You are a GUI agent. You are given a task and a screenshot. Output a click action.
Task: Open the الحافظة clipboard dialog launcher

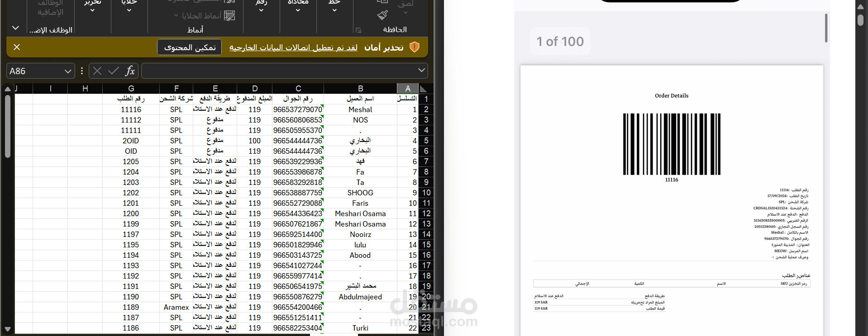358,30
